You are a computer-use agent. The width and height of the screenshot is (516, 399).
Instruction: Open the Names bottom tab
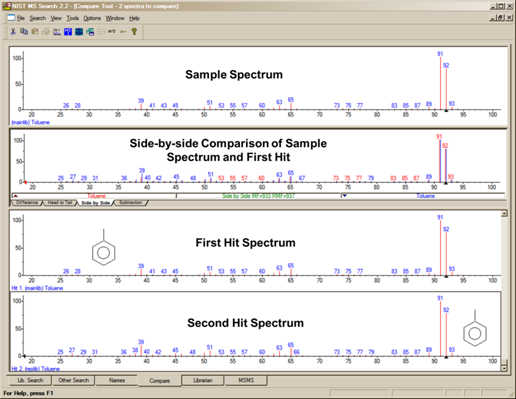pyautogui.click(x=117, y=380)
